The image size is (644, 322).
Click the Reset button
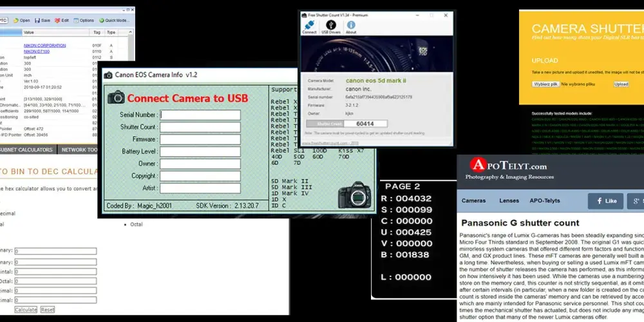(x=47, y=310)
